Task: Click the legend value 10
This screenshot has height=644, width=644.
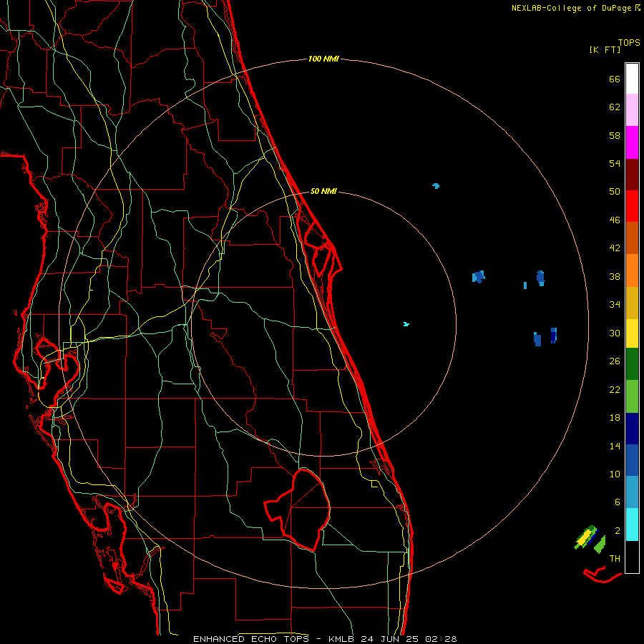Action: click(615, 474)
